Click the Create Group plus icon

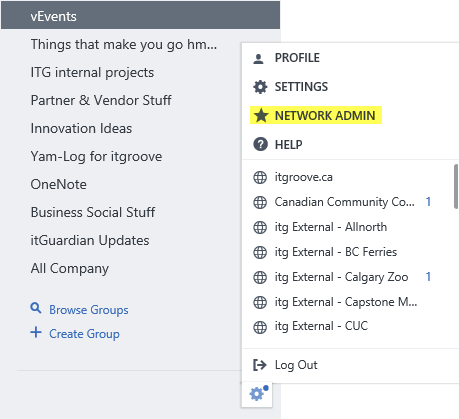[x=36, y=332]
